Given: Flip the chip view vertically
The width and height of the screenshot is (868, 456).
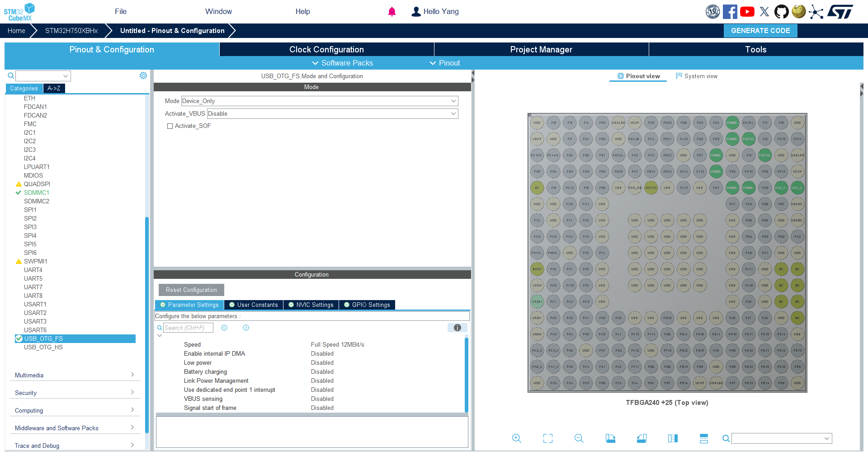Looking at the screenshot, I should (x=704, y=438).
